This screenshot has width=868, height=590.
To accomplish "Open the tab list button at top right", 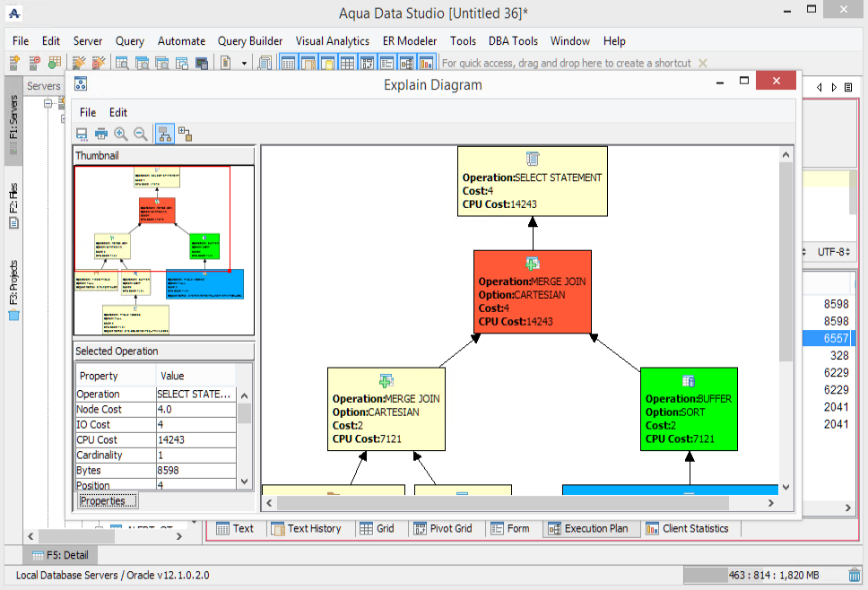I will coord(848,88).
